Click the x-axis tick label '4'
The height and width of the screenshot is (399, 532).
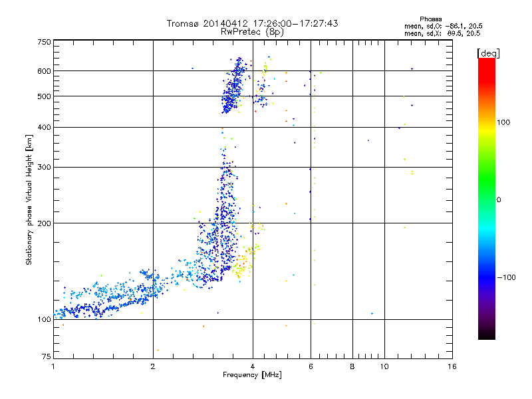pos(253,366)
